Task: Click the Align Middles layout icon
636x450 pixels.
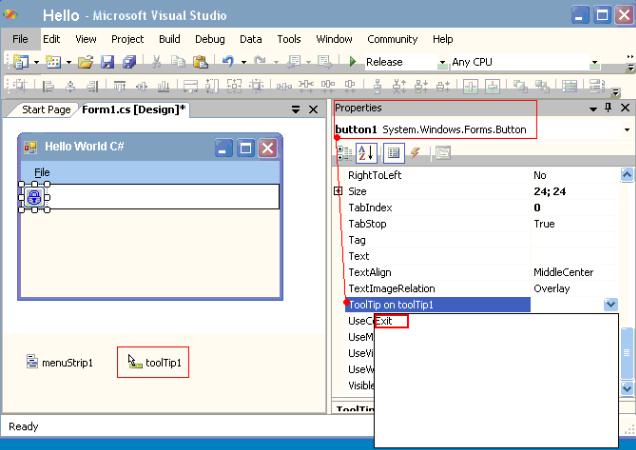Action: pos(142,86)
